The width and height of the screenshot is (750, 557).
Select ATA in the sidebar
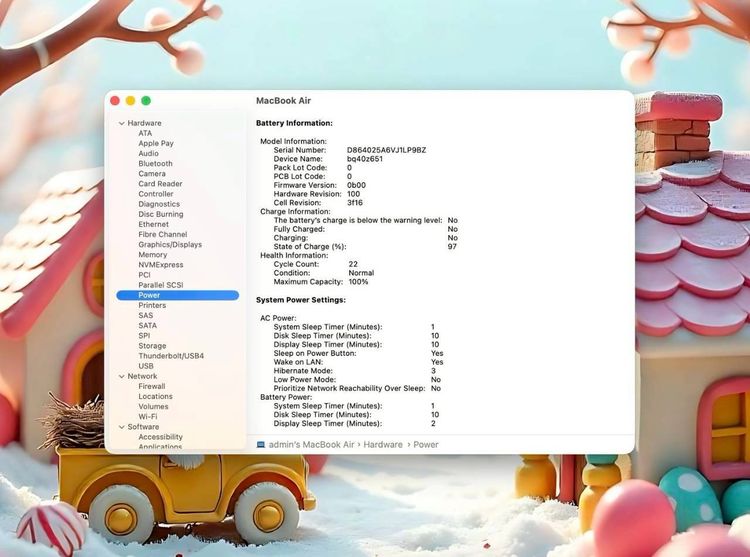145,133
